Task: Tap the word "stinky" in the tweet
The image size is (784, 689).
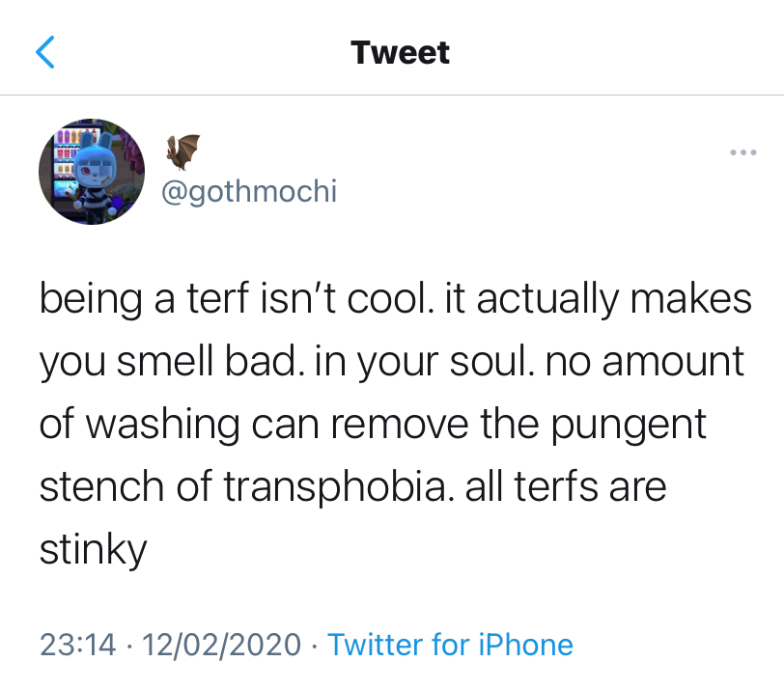Action: (93, 550)
